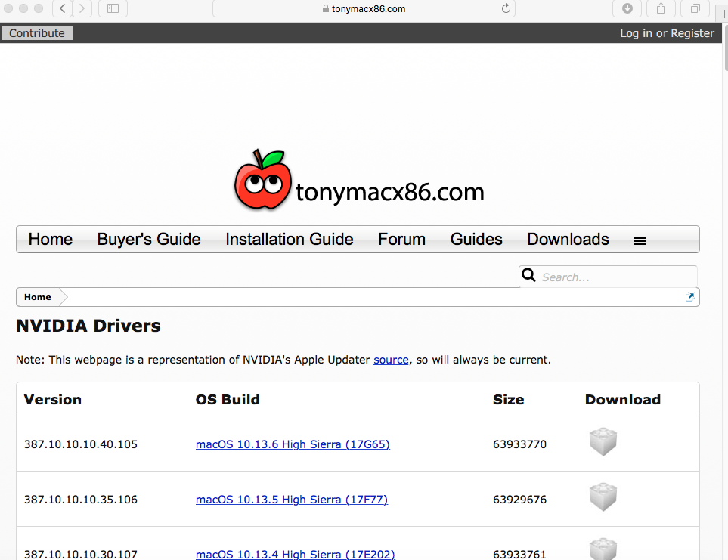
Task: Select version text 387.10.10.10.35.106
Action: point(81,500)
